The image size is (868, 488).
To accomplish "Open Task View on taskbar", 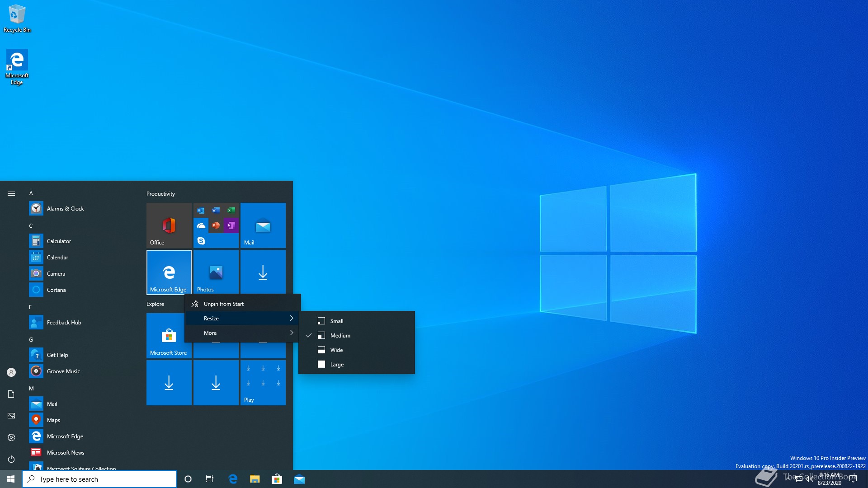I will [x=210, y=479].
